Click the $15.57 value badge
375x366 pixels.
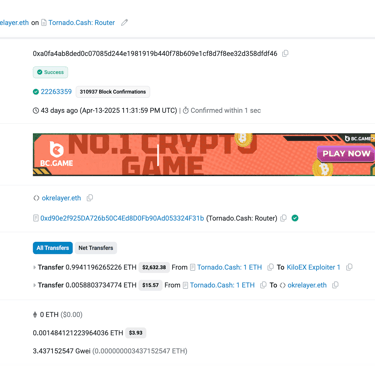150,285
